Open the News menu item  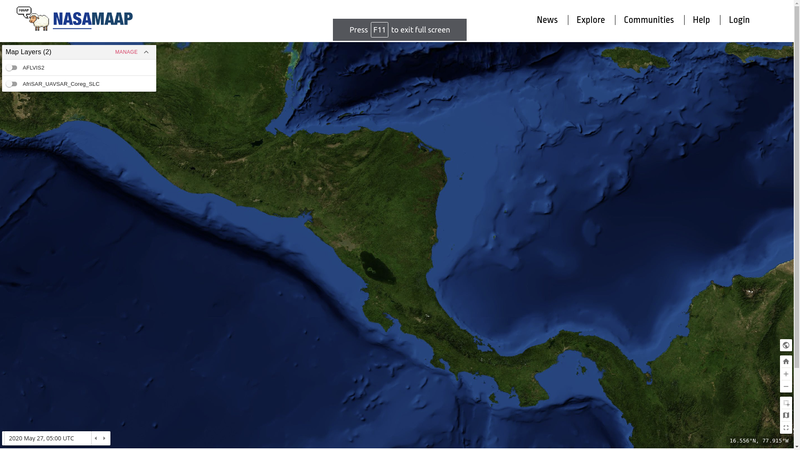point(547,20)
